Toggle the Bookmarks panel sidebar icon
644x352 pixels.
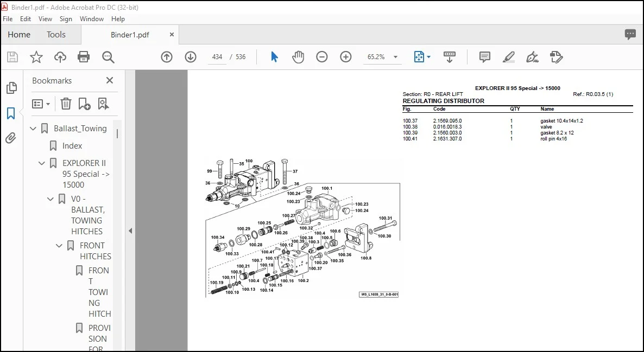pyautogui.click(x=11, y=113)
